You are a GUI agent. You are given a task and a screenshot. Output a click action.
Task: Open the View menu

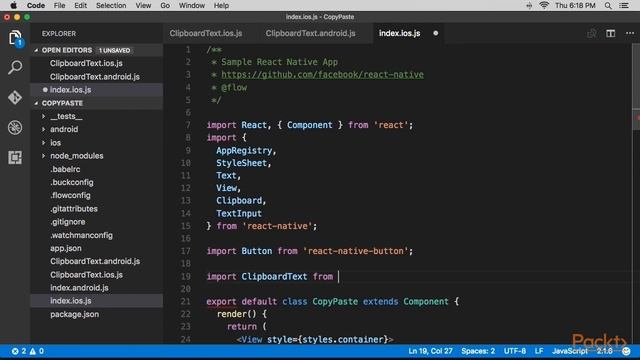point(143,5)
